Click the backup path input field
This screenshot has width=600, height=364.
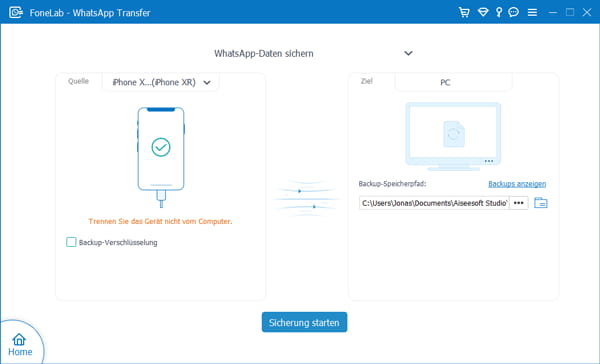tap(434, 203)
